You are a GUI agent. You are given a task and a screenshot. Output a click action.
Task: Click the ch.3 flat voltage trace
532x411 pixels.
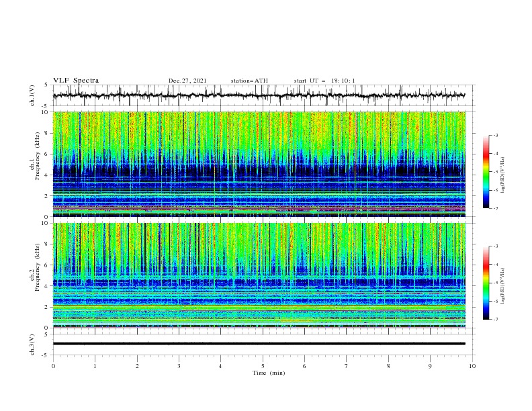point(259,344)
